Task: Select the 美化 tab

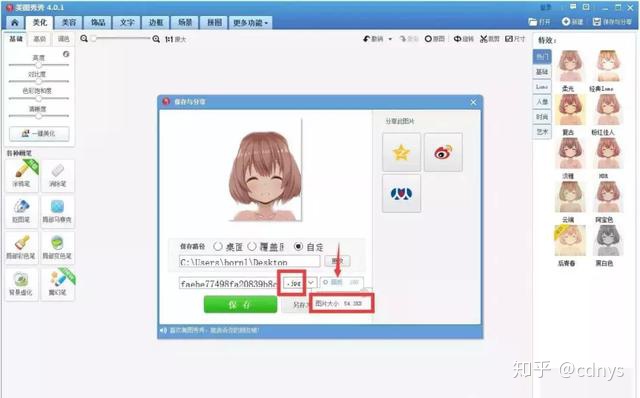Action: (x=40, y=22)
